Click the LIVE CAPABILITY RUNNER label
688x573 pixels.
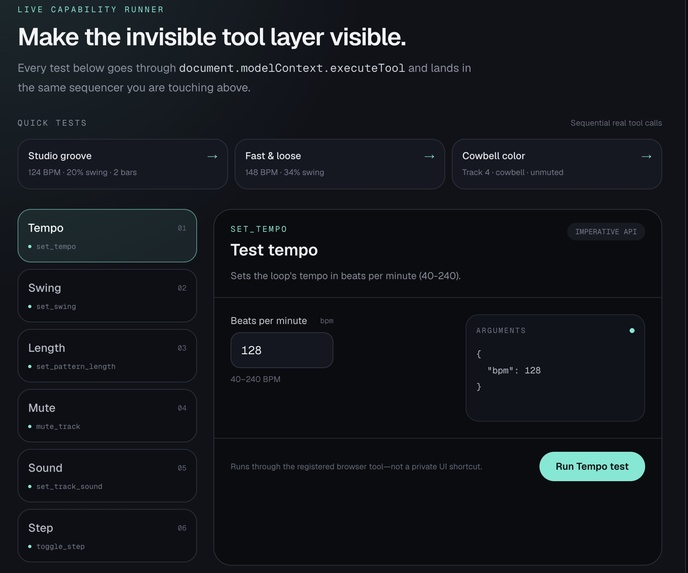[90, 9]
